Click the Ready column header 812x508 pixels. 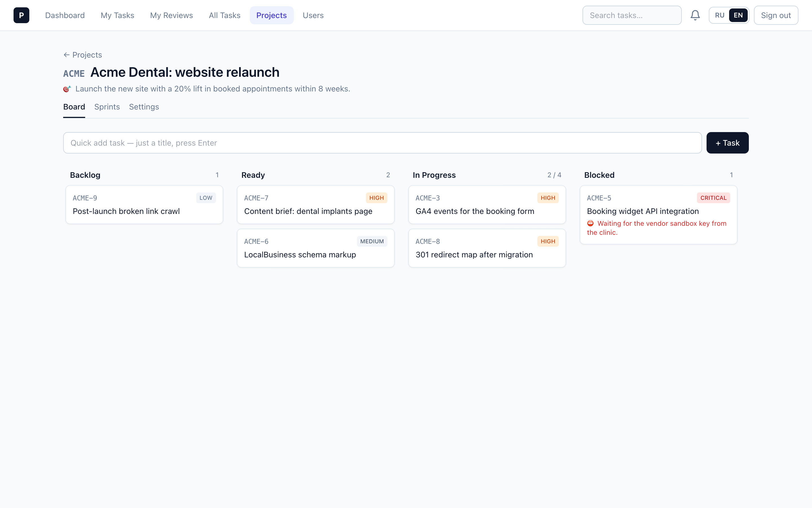click(253, 175)
